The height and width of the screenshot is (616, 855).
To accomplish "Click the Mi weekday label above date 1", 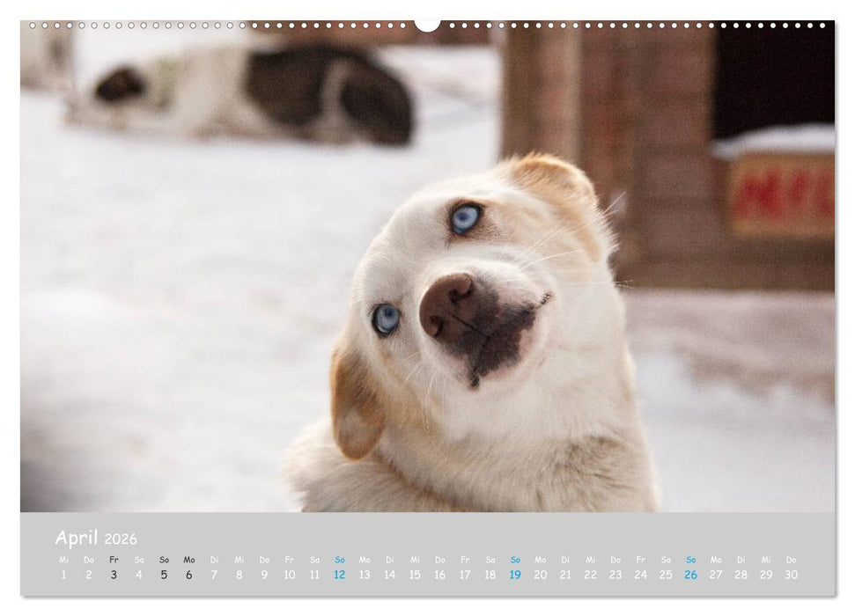I will [62, 557].
